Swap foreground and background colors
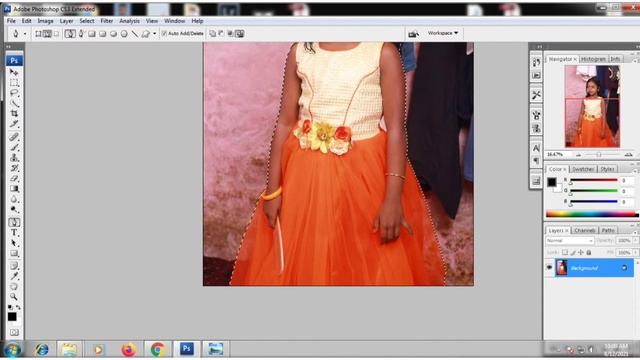This screenshot has width=640, height=360. 18,307
